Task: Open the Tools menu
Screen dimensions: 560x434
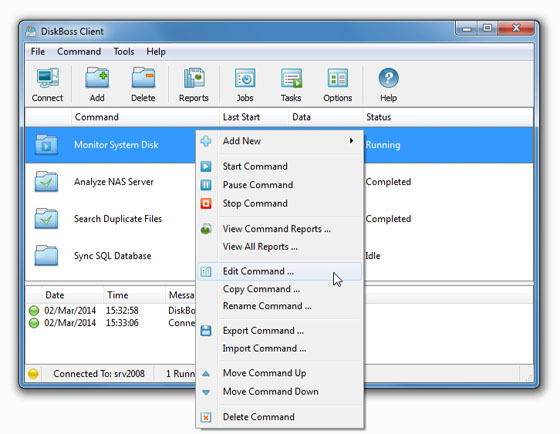Action: point(124,52)
